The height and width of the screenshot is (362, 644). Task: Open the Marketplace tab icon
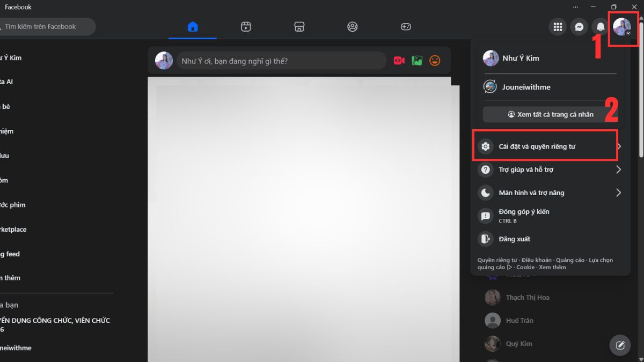point(299,27)
